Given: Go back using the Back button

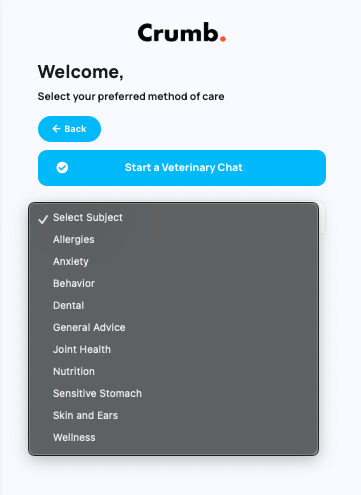Looking at the screenshot, I should pos(69,129).
